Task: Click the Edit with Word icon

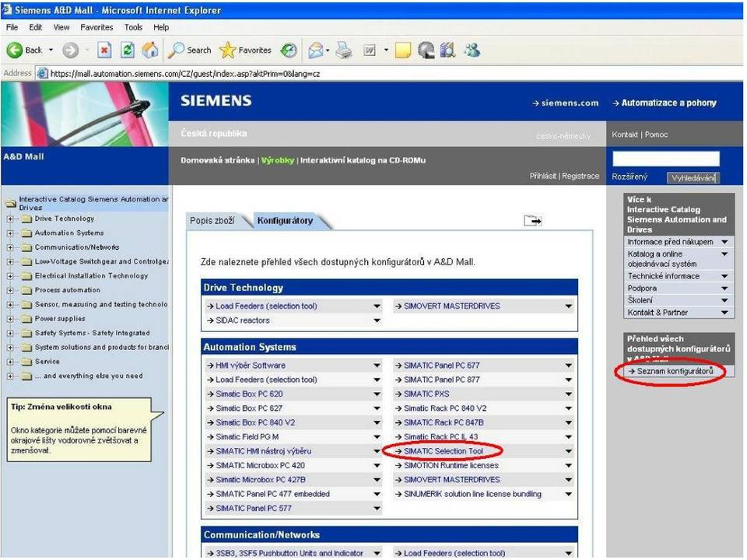Action: 370,50
